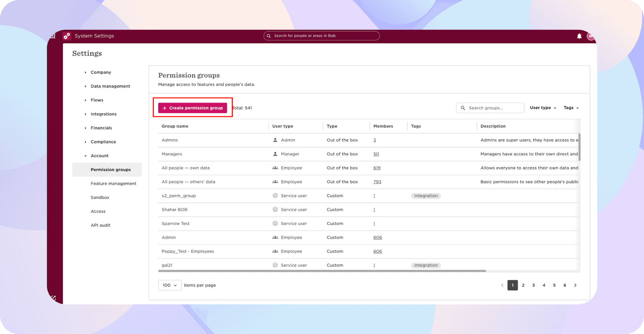This screenshot has width=644, height=334.
Task: Click the Employee icon in All people — own data row
Action: tap(275, 168)
